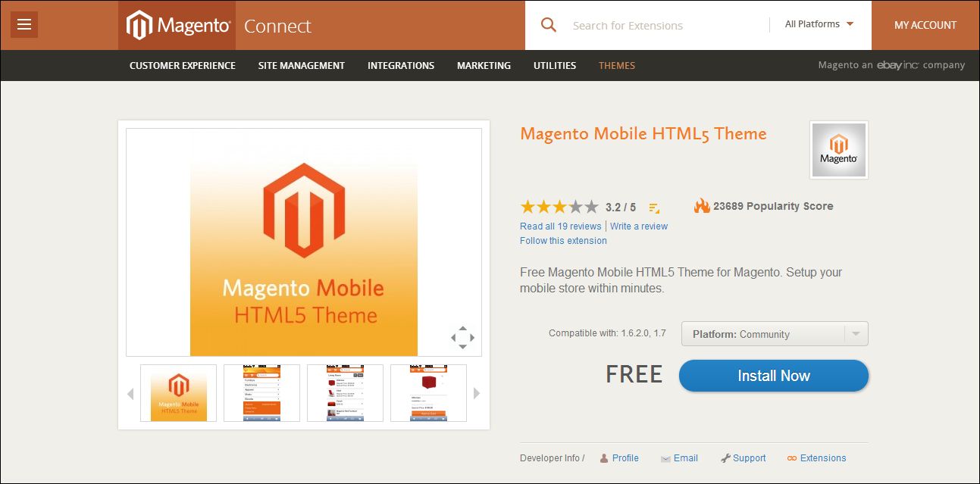Click the FREE price label

click(x=634, y=374)
